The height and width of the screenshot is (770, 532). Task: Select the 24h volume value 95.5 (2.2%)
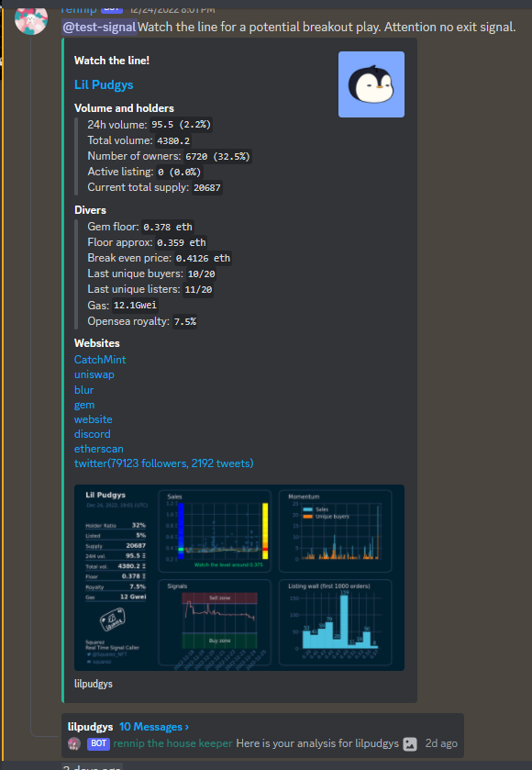click(x=181, y=125)
